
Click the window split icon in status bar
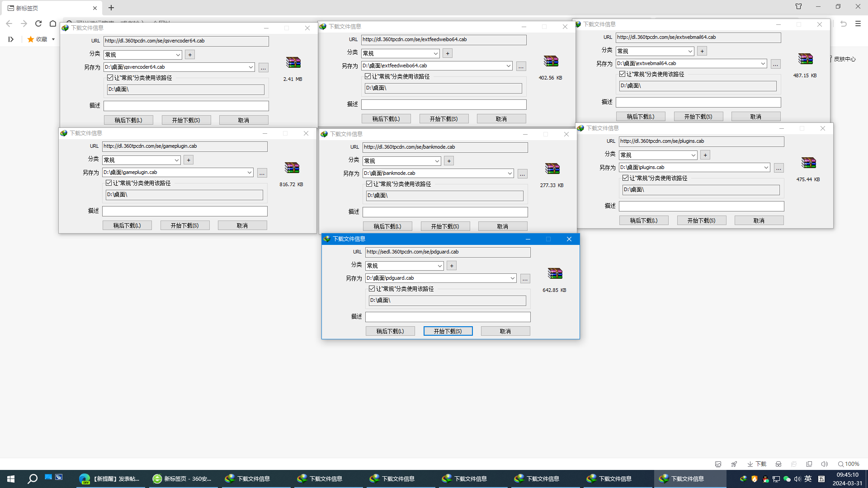tap(809, 464)
